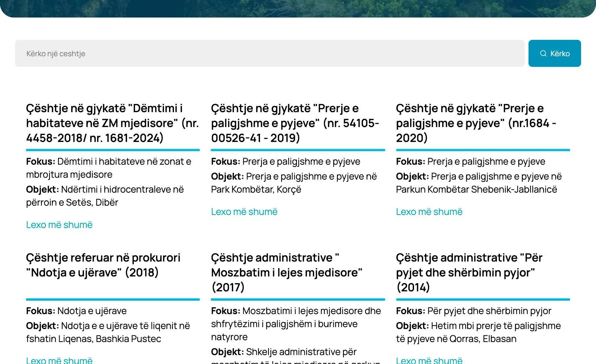Select 'Fokus: Për pyjet dhe shërbimin pyjor' text

[x=473, y=311]
